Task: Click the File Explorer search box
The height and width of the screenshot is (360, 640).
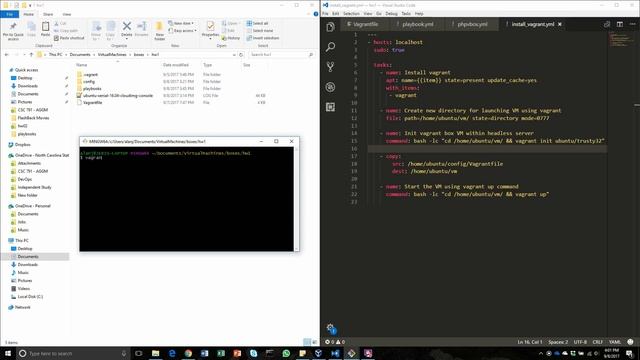Action: 281,54
